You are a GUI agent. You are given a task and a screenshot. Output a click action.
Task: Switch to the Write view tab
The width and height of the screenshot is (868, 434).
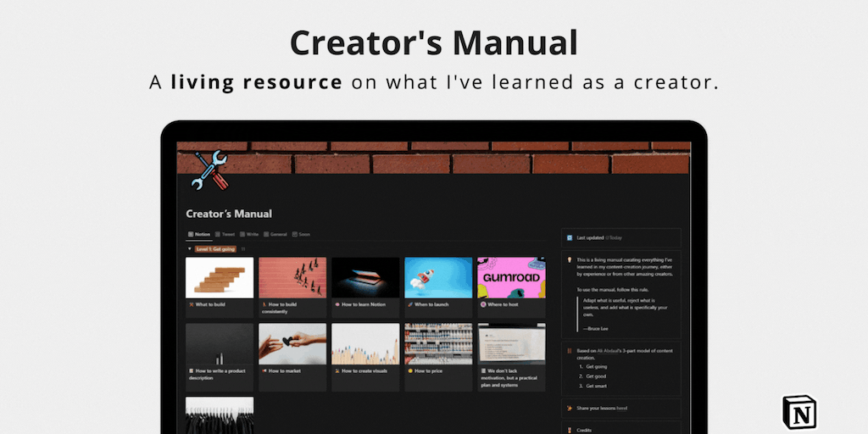click(249, 234)
